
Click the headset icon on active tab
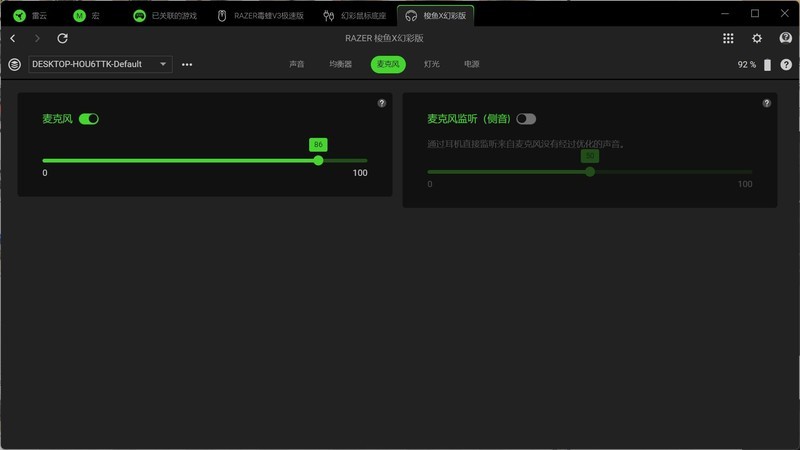coord(411,16)
